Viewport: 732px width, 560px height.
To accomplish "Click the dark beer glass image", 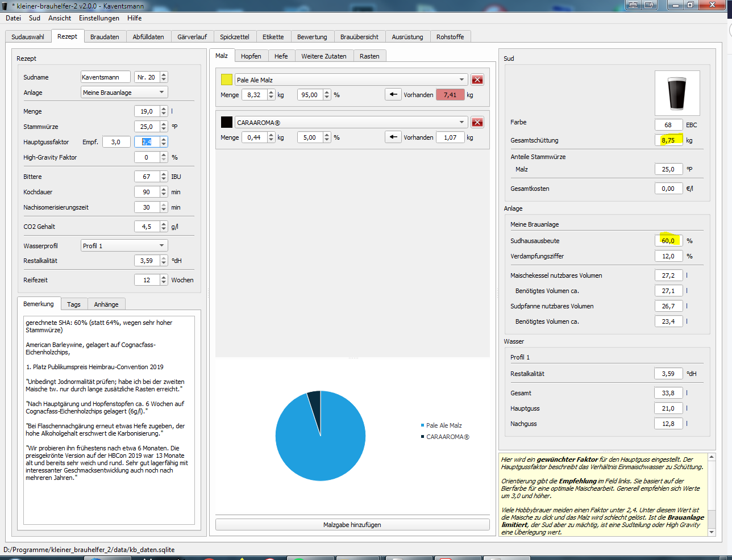I will pos(676,93).
